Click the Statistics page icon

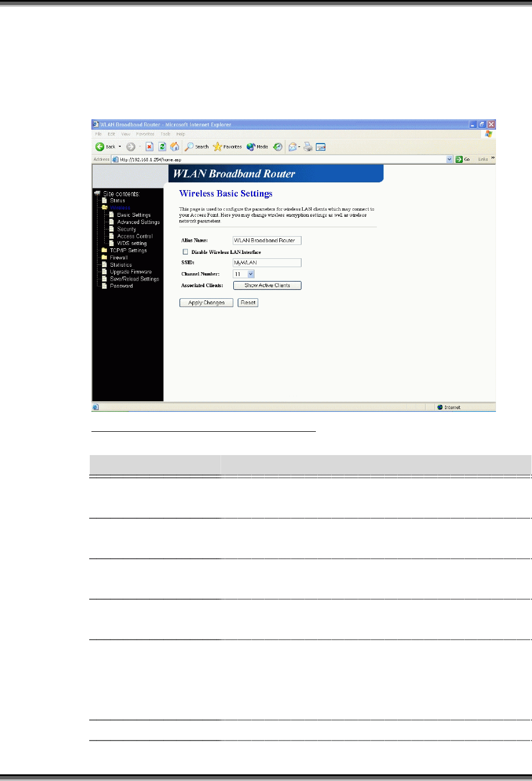[104, 264]
